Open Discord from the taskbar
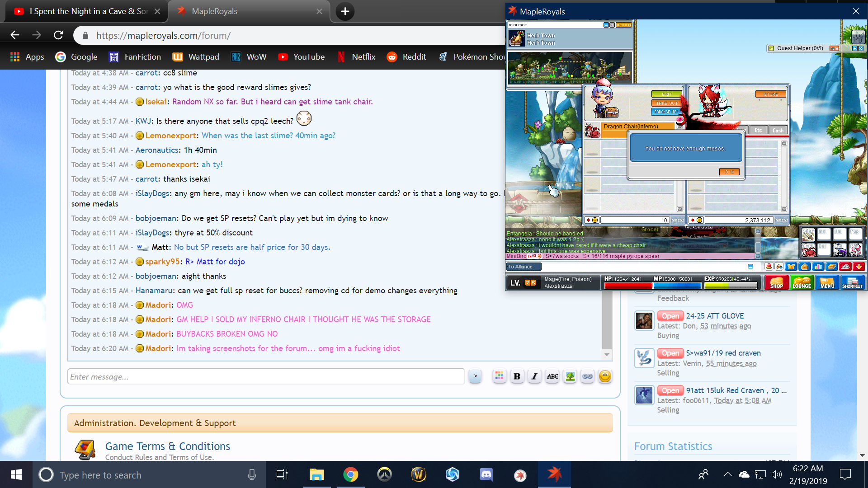Screen dimensions: 868x488 (486, 474)
